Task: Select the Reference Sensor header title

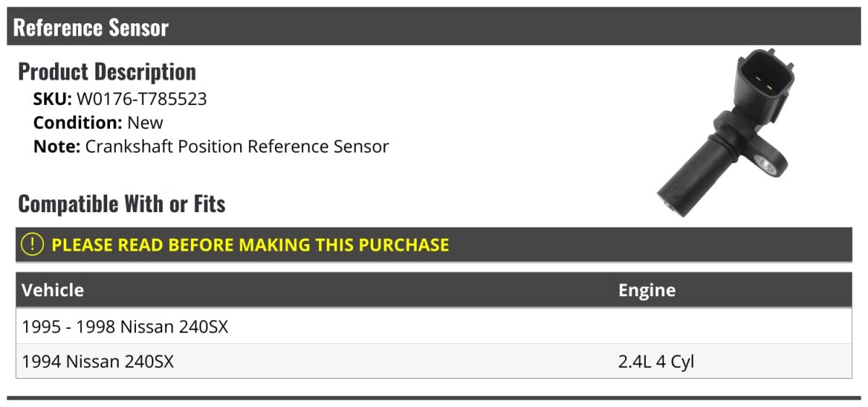Action: click(91, 28)
